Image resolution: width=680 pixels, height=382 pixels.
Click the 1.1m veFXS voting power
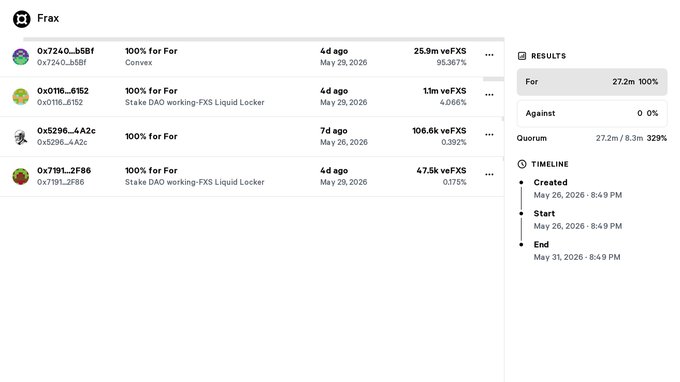click(445, 91)
